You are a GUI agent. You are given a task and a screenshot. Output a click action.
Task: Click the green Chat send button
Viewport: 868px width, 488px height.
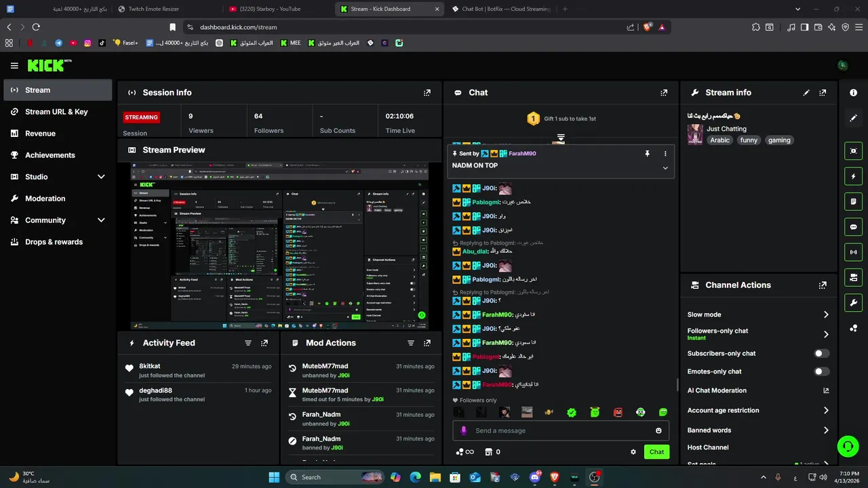tap(656, 452)
